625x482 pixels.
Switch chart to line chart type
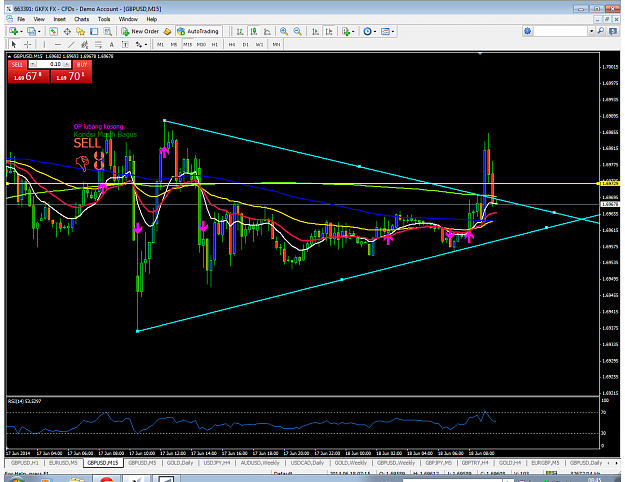coord(267,31)
